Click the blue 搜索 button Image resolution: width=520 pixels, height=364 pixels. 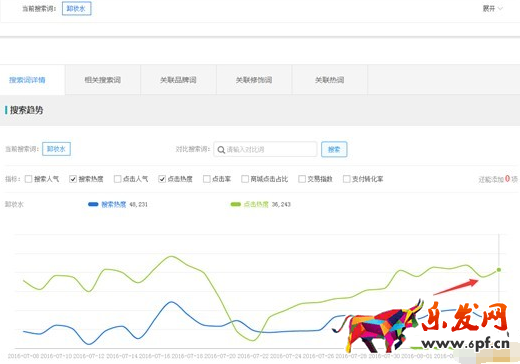pyautogui.click(x=334, y=149)
